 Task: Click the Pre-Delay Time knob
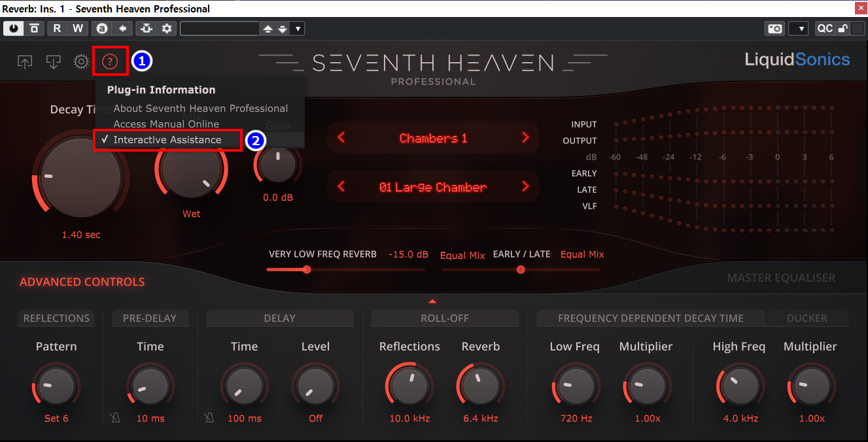(x=150, y=386)
